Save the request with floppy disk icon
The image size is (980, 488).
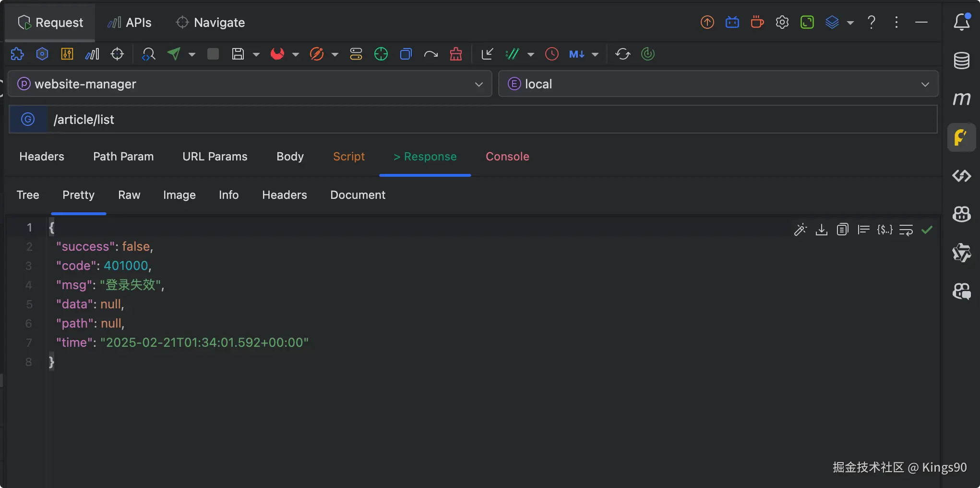tap(238, 54)
